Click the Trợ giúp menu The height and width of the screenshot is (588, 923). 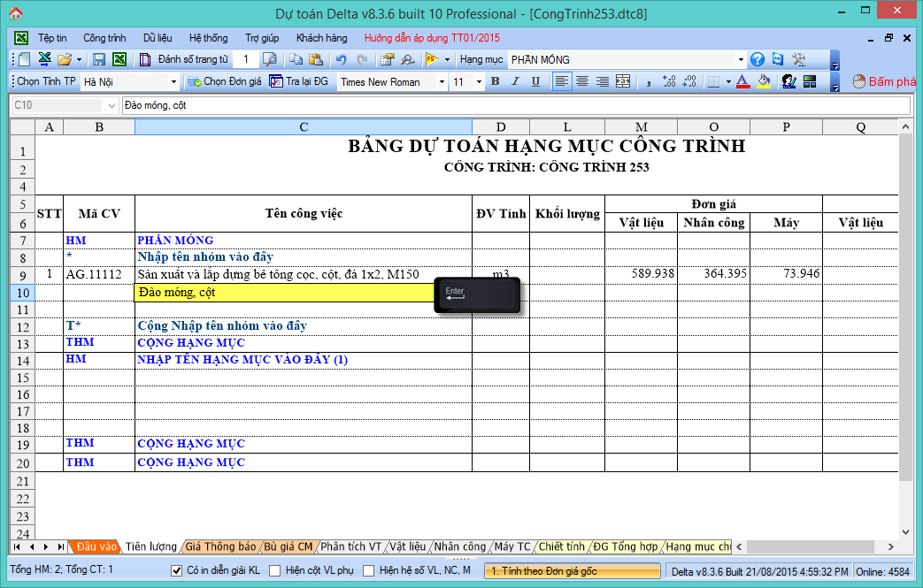click(262, 38)
